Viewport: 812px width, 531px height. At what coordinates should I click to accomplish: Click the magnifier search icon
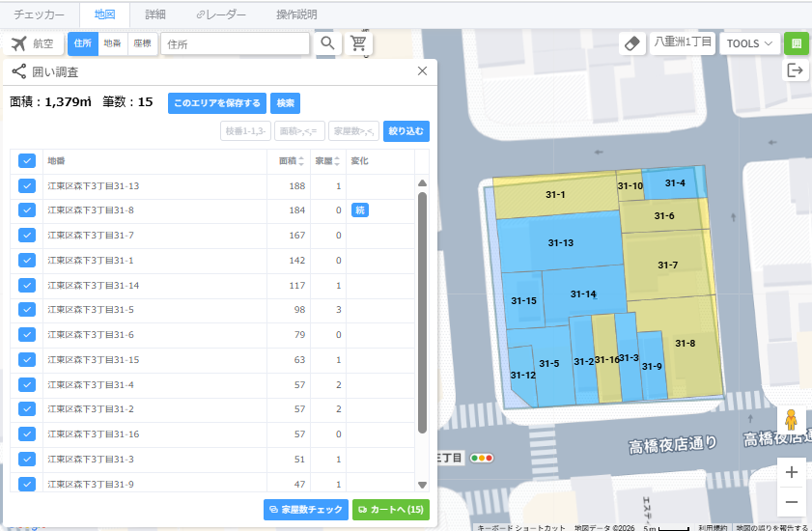pos(327,43)
